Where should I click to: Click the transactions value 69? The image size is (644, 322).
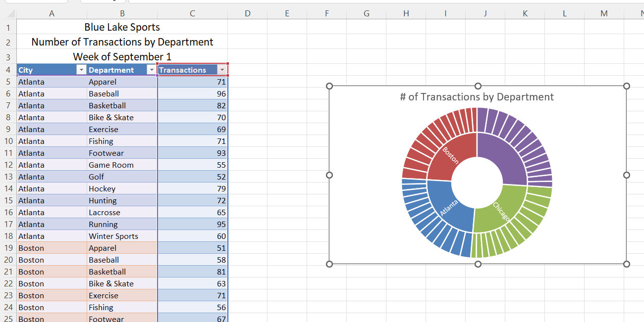[x=192, y=130]
